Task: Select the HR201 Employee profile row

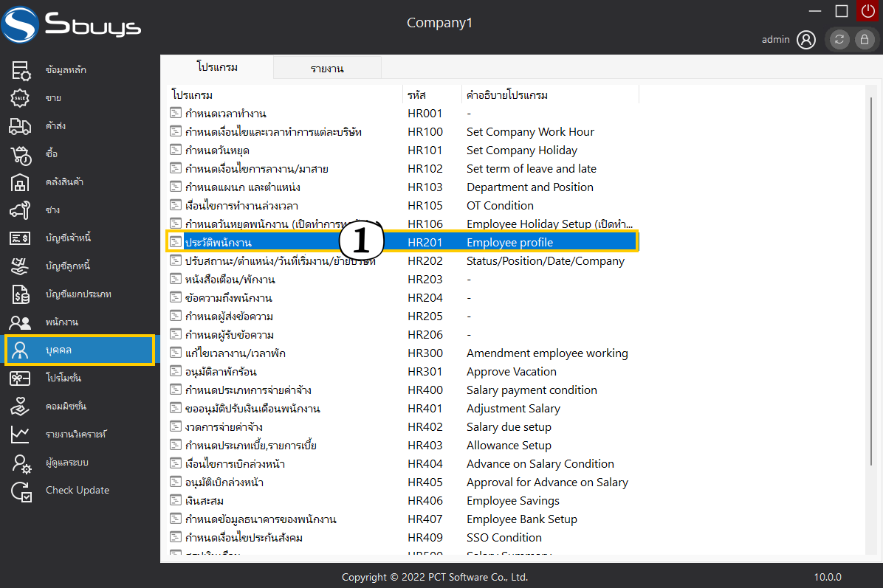Action: (x=402, y=243)
